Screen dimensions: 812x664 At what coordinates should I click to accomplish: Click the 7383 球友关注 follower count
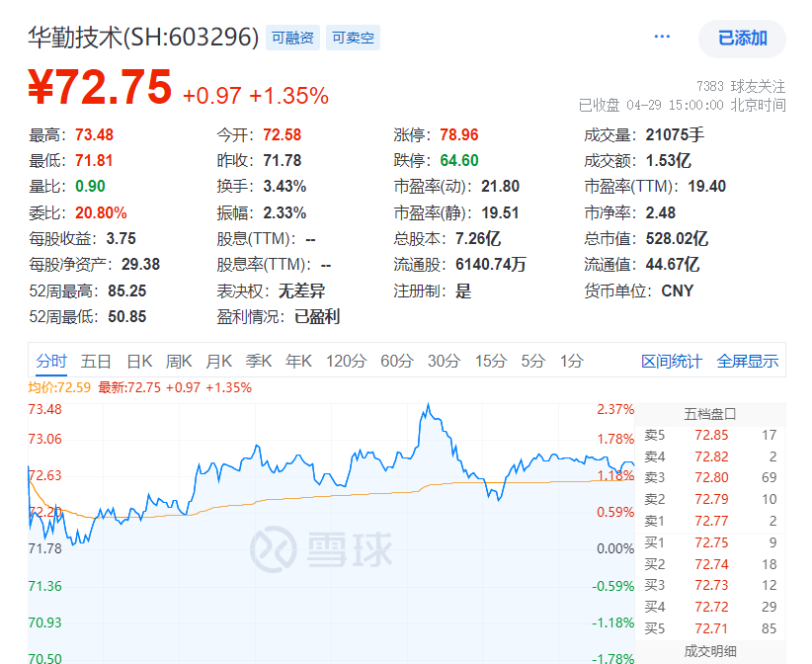point(741,86)
